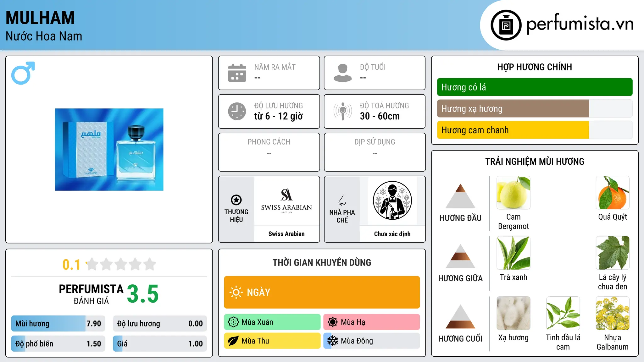
Task: Click the Phong cách info card
Action: tap(269, 152)
